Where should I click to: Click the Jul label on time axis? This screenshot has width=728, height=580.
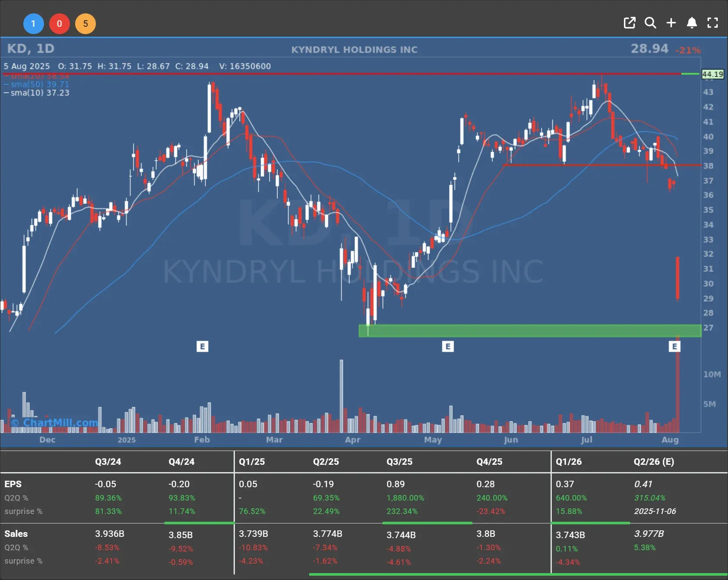coord(586,440)
